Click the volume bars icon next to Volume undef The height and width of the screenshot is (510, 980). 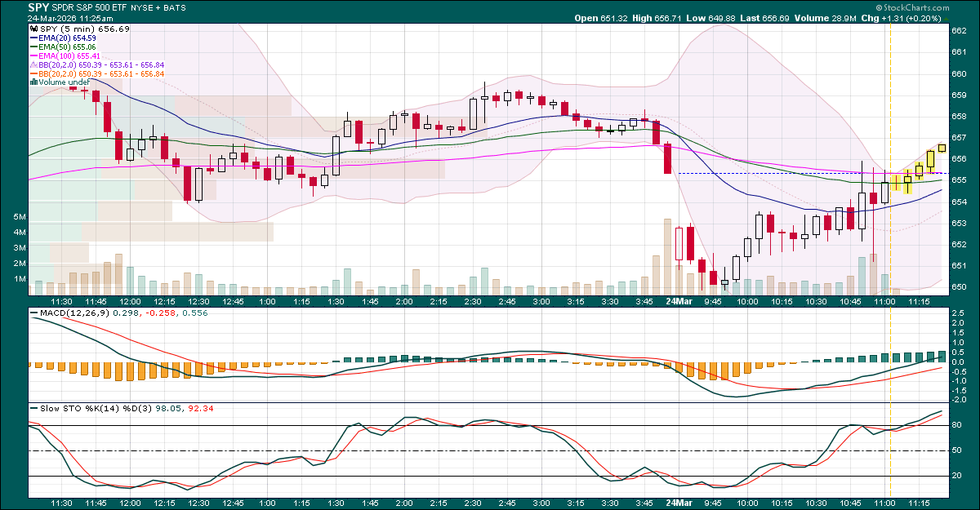[x=33, y=82]
